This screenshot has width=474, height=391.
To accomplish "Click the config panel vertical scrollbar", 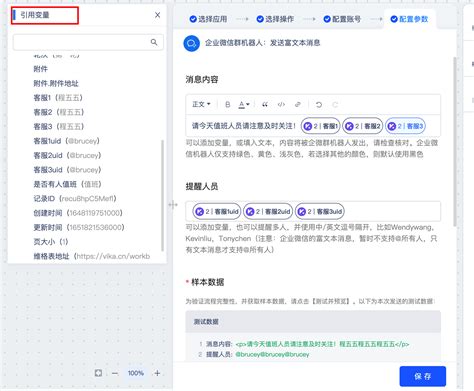I will click(455, 142).
